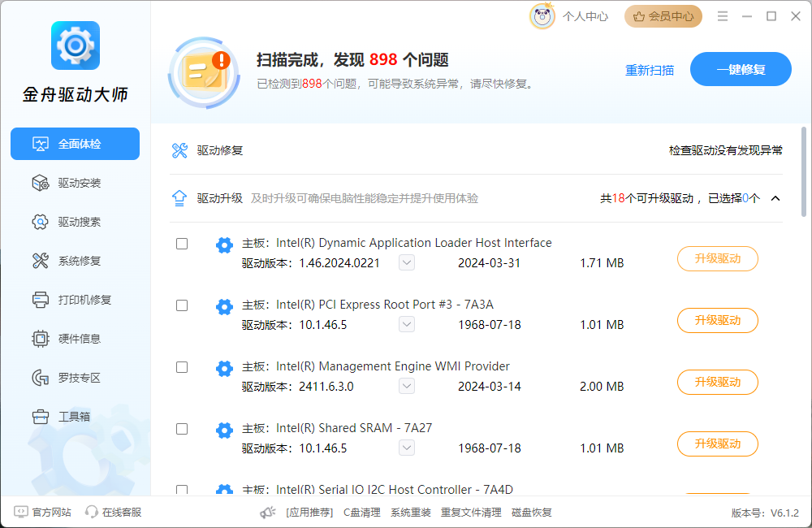Open 驱动搜索 from the sidebar
This screenshot has height=528, width=812.
75,222
